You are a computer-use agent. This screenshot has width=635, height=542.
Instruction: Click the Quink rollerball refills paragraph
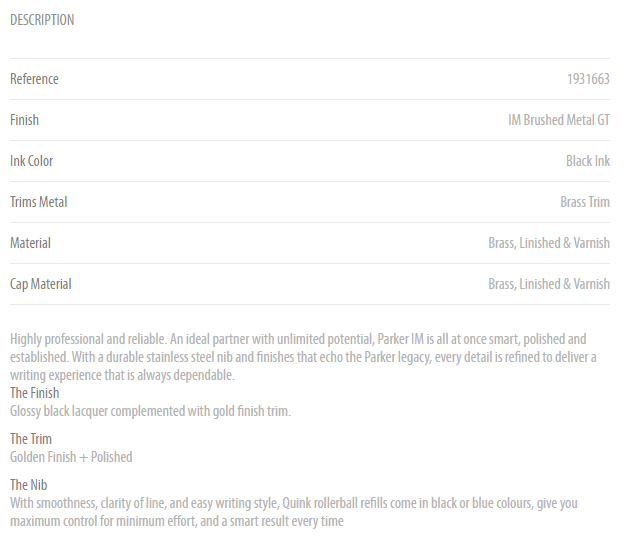point(294,512)
